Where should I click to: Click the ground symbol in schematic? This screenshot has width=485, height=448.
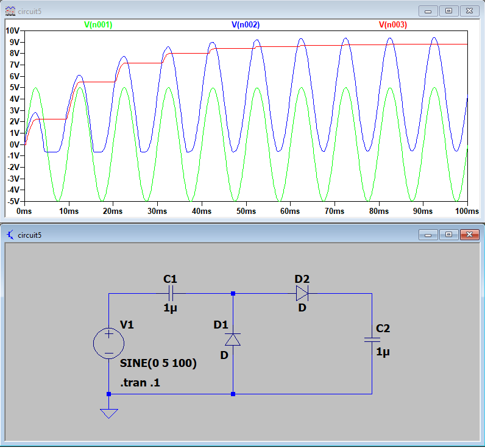[x=108, y=413]
